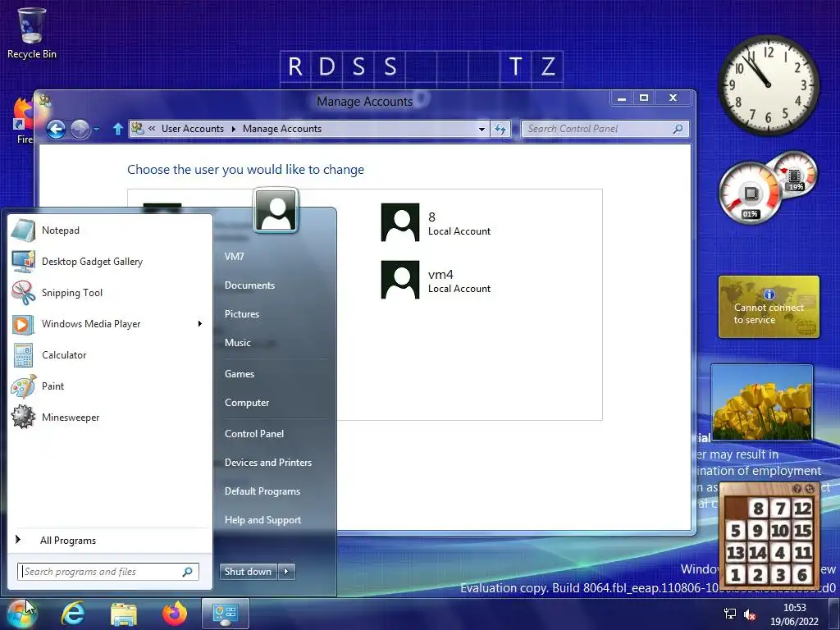The height and width of the screenshot is (630, 840).
Task: Go up one level with the up arrow
Action: pyautogui.click(x=118, y=129)
